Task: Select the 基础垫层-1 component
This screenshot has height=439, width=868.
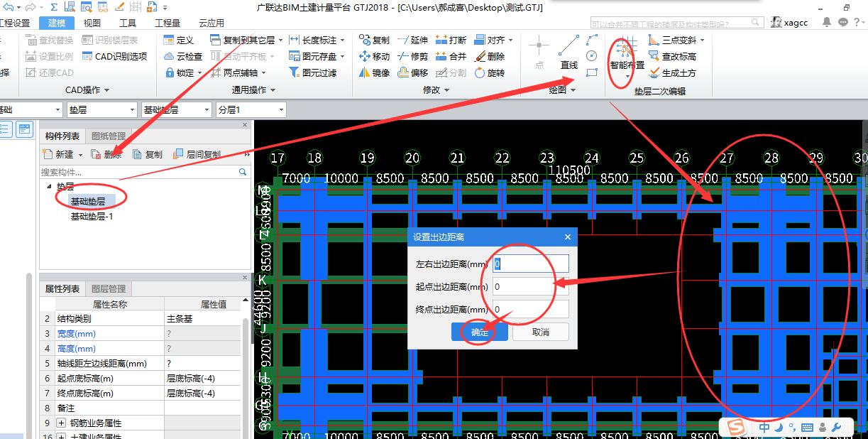Action: click(x=92, y=216)
